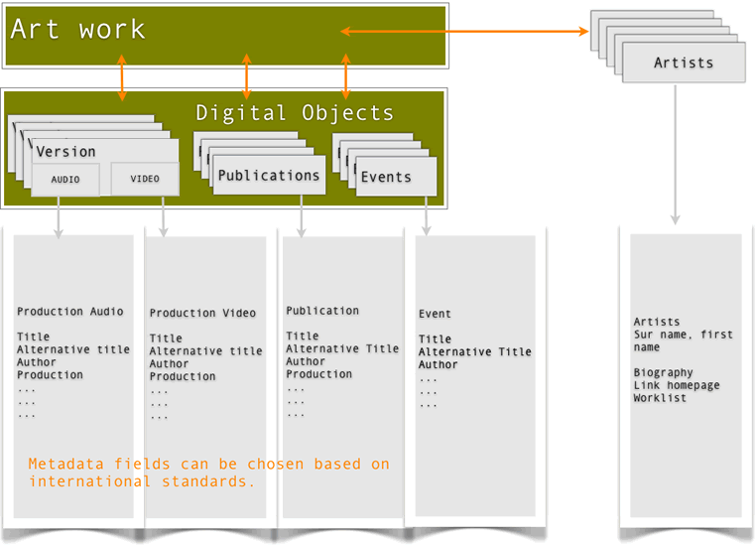Click the Production Audio column heading
The image size is (756, 546).
(x=70, y=312)
